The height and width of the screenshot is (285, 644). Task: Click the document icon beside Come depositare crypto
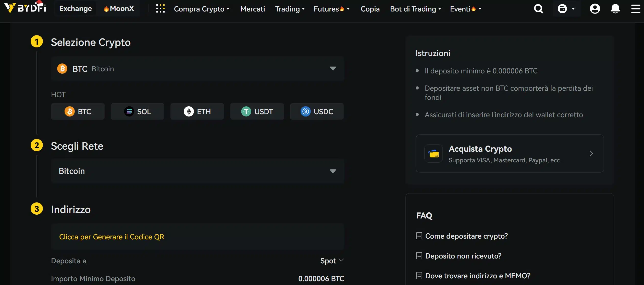coord(419,236)
